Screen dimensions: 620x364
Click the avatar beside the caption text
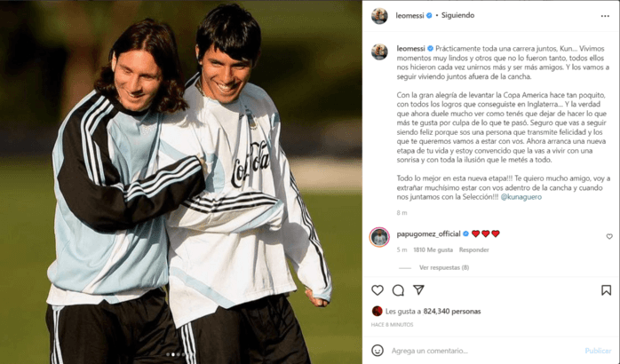click(379, 51)
